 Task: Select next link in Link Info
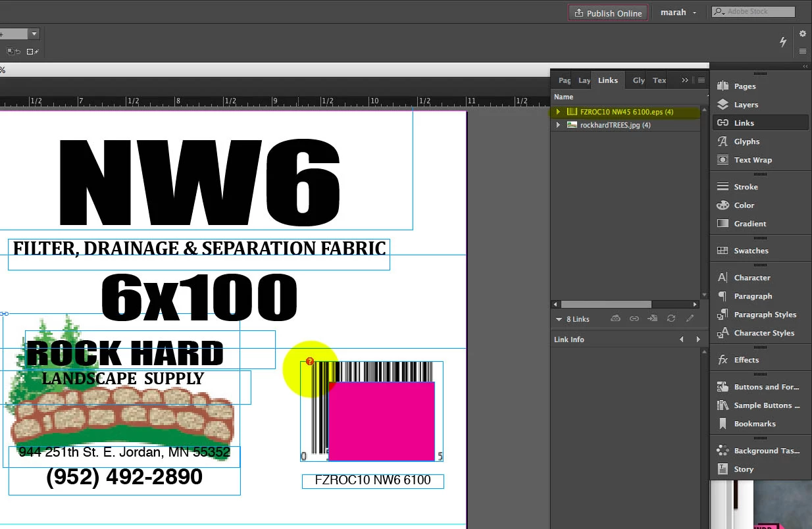(x=698, y=340)
